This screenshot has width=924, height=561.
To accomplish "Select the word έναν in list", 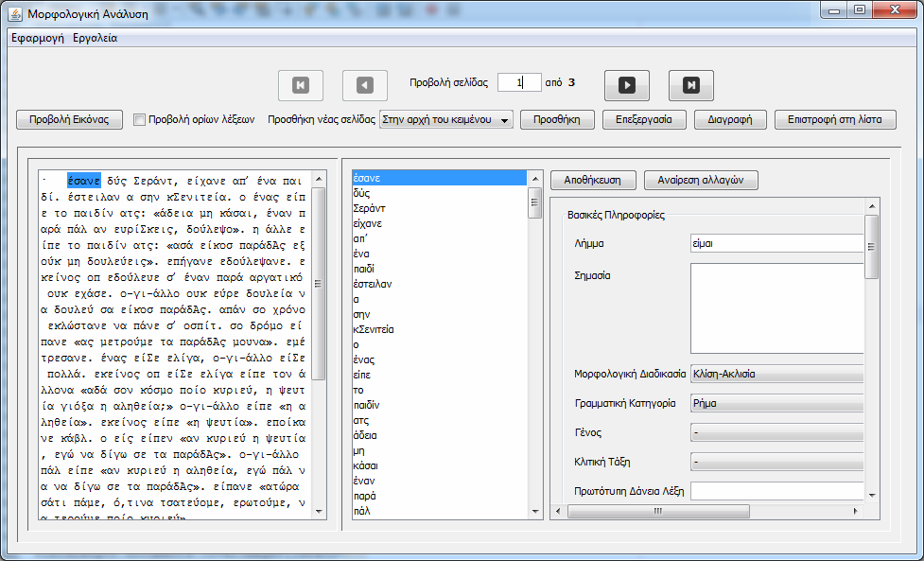I will click(439, 481).
